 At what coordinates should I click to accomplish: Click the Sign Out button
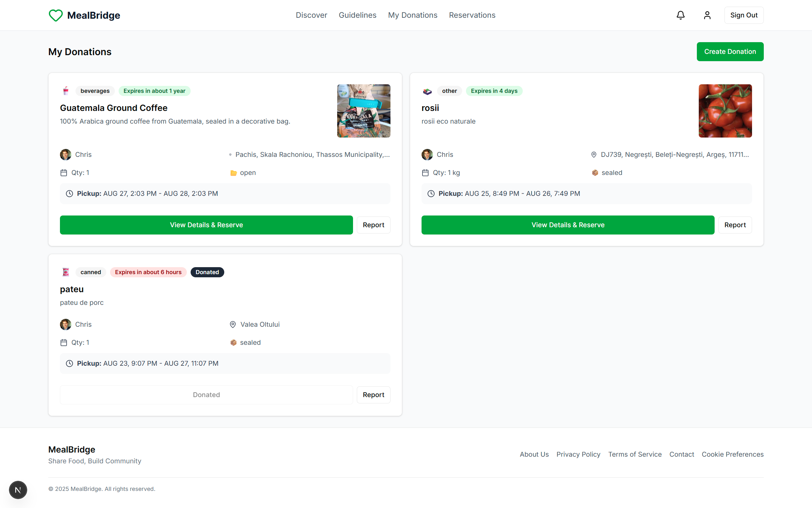tap(743, 15)
